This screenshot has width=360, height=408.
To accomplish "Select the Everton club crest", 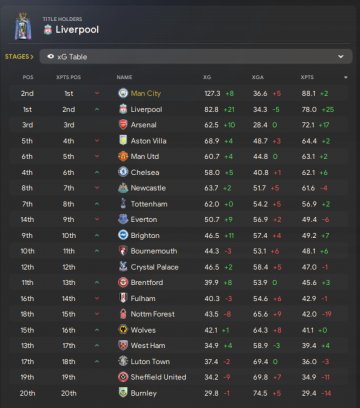I will tap(123, 219).
